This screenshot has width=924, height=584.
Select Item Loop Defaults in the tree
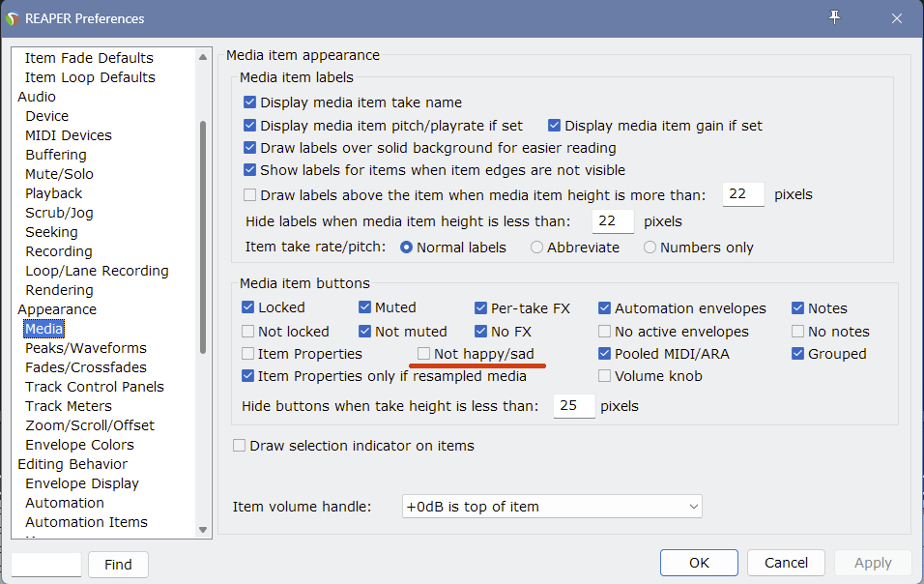[90, 77]
